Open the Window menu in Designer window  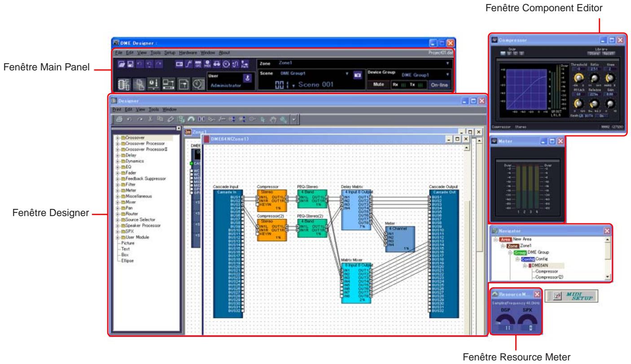pos(169,109)
